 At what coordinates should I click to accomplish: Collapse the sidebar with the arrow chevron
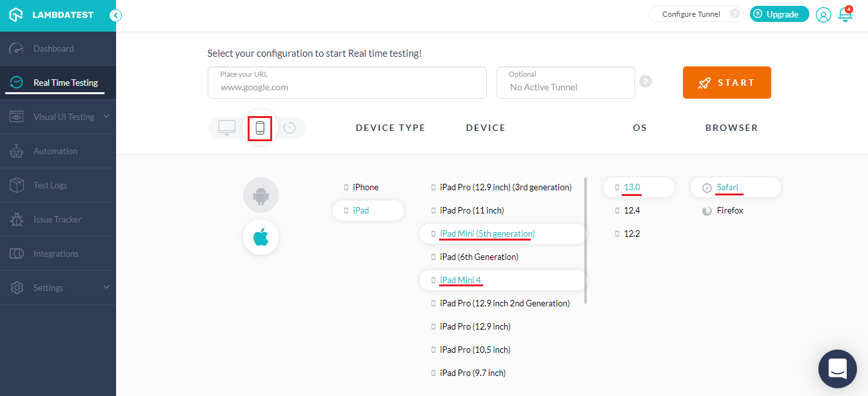[x=115, y=15]
